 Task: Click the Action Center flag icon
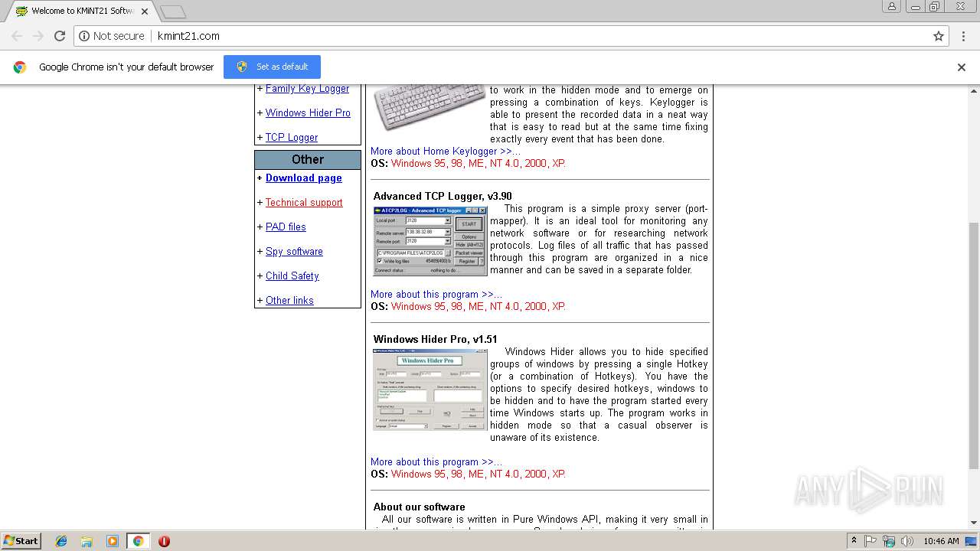871,541
